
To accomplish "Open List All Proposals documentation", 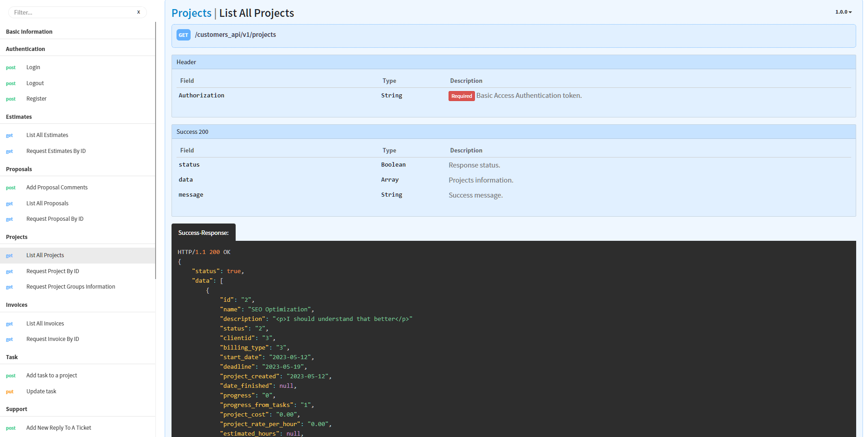I will coord(47,203).
